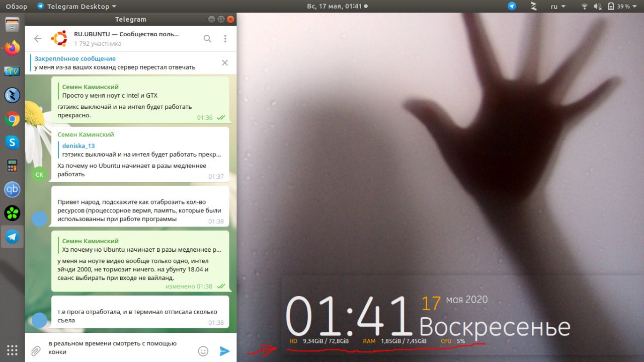Show applications grid in the dock
This screenshot has width=644, height=362.
click(12, 350)
